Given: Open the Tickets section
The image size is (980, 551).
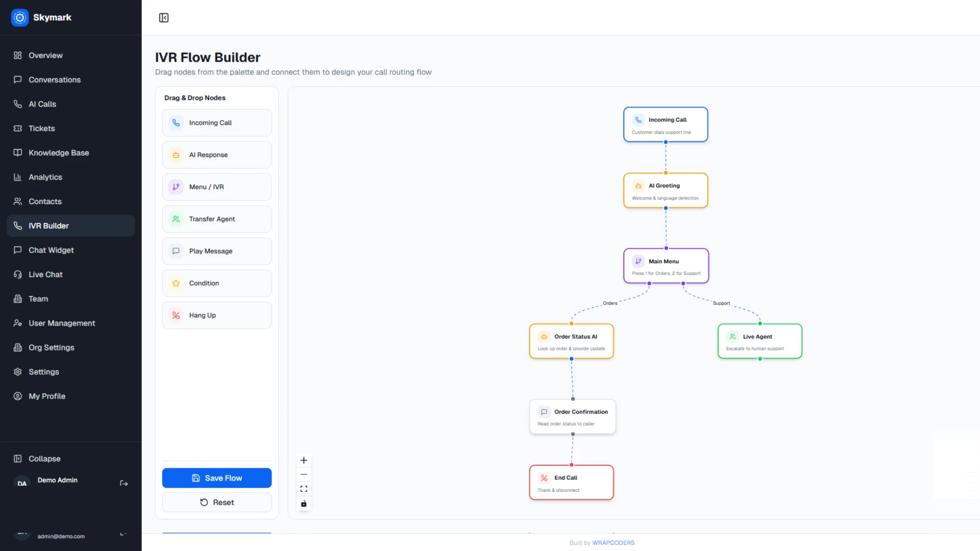Looking at the screenshot, I should coord(70,129).
